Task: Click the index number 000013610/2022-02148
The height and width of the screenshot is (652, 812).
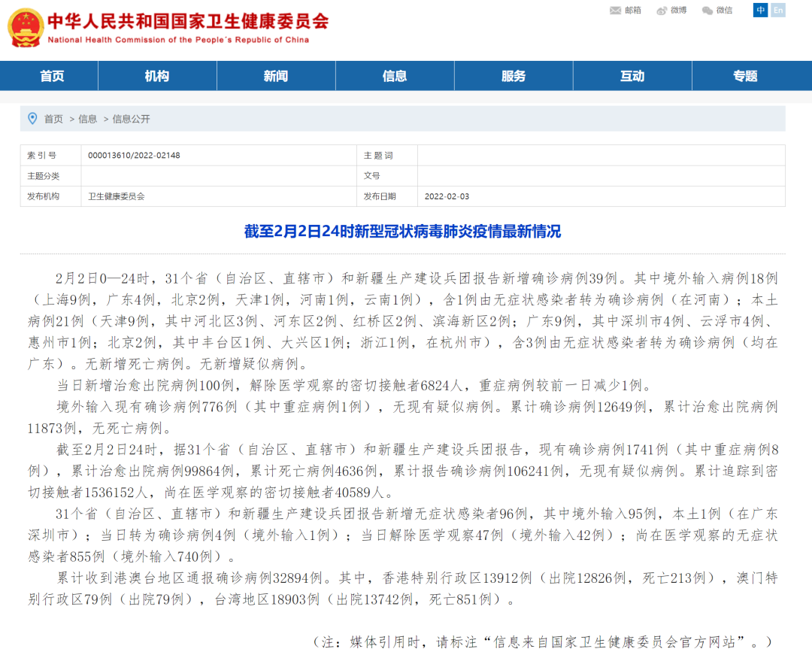Action: click(134, 156)
